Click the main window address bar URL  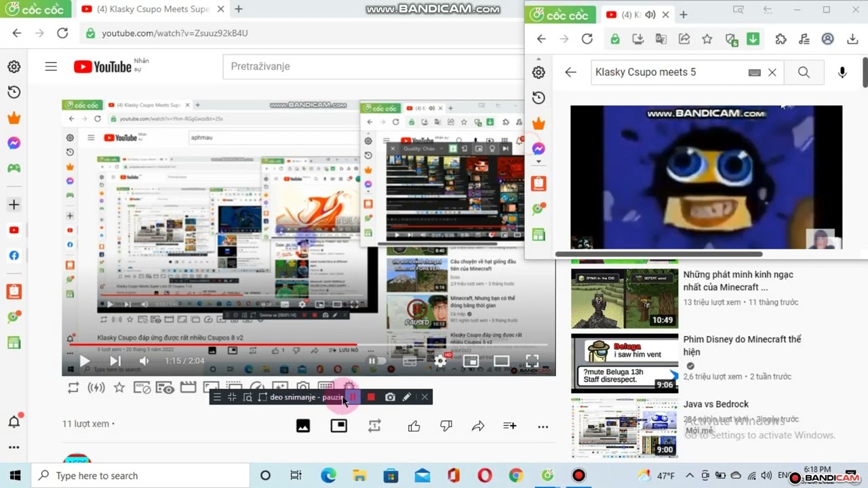pos(175,33)
